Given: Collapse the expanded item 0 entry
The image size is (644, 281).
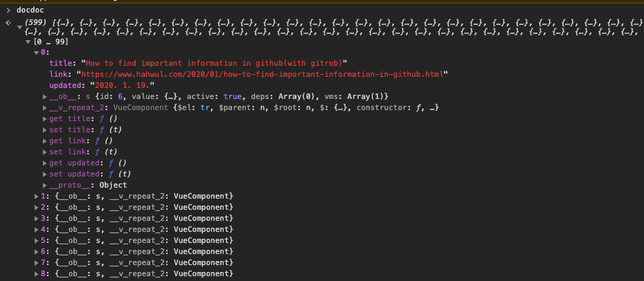Looking at the screenshot, I should point(36,53).
